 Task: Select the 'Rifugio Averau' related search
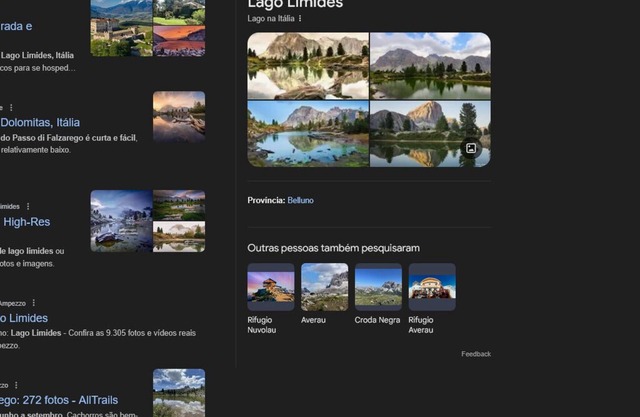pyautogui.click(x=432, y=287)
